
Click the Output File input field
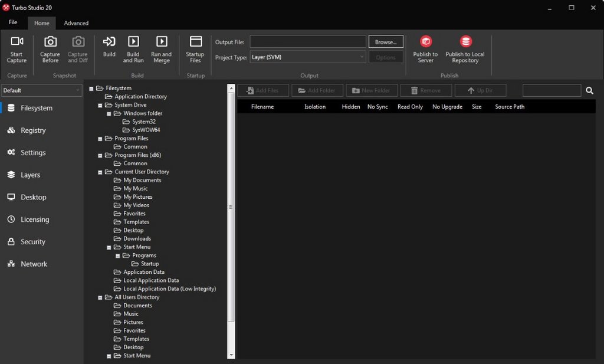coord(308,42)
